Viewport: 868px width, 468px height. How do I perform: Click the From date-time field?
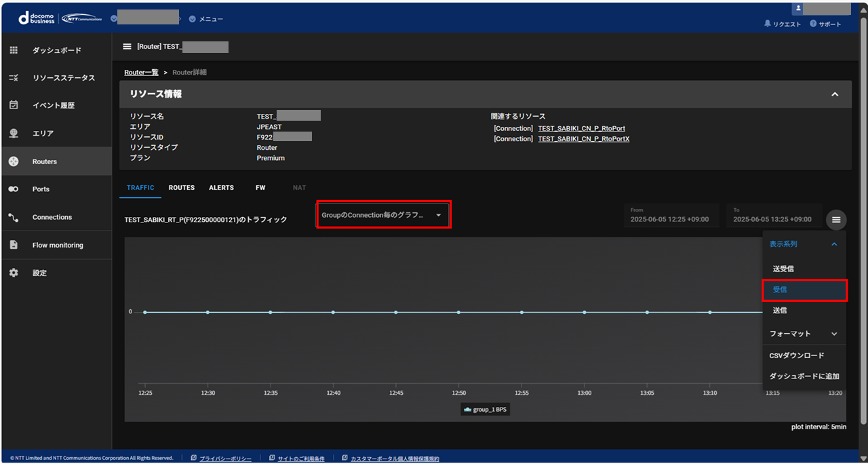(671, 215)
